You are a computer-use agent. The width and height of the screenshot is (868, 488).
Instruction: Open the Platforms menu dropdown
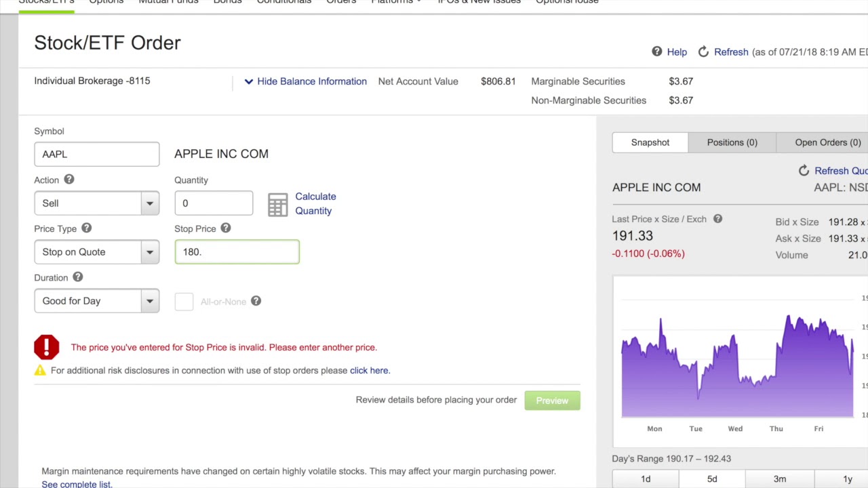click(x=396, y=1)
